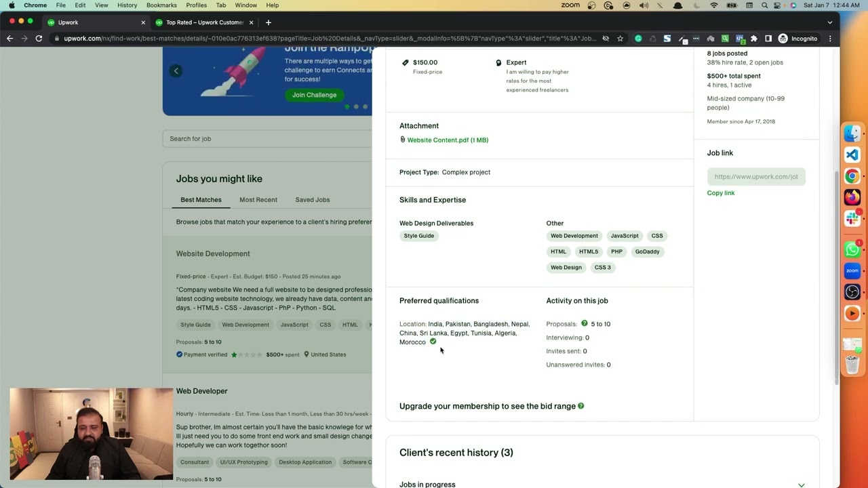Open the File menu

coord(61,5)
